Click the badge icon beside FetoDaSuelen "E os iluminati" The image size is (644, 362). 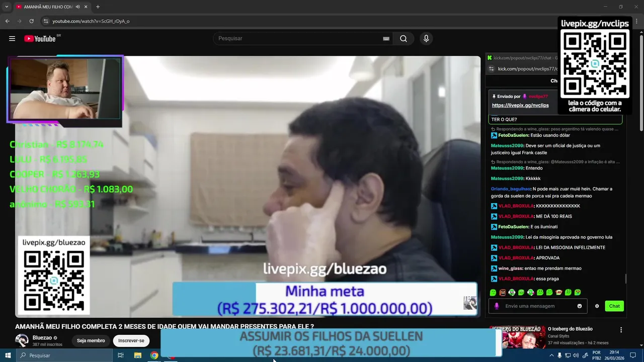494,227
